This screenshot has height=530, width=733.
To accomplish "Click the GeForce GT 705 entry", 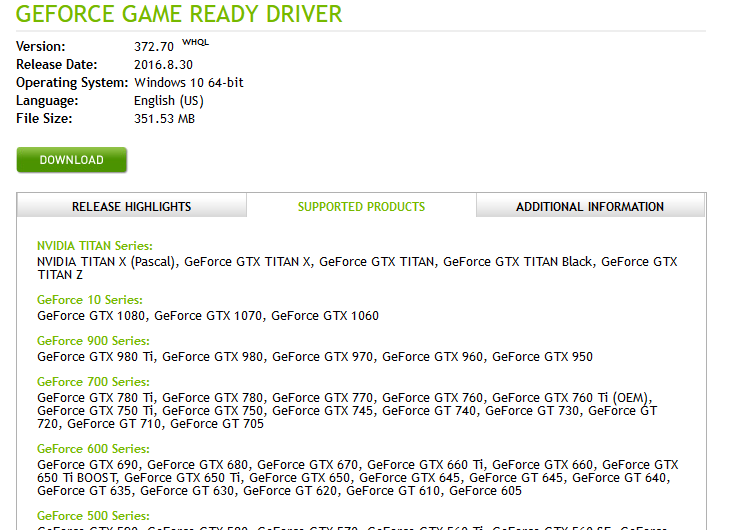I will (x=217, y=424).
